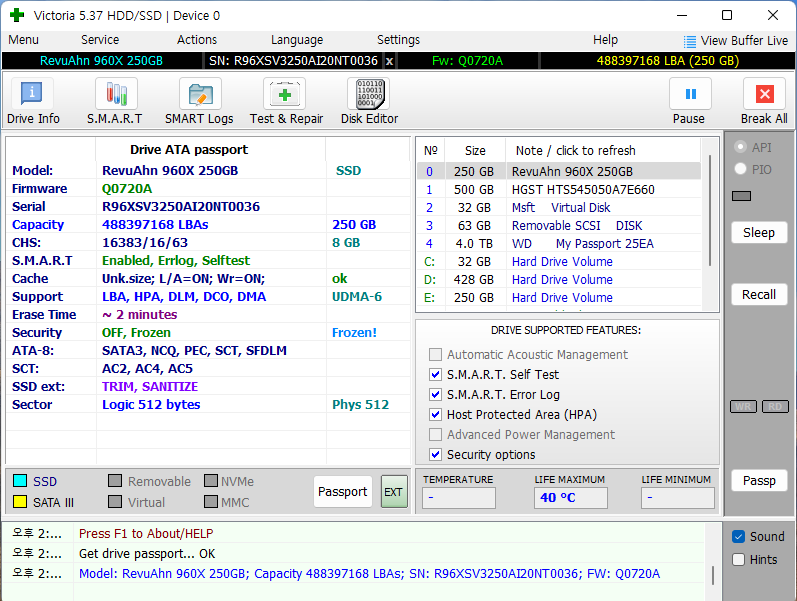Open the Menu menu
The height and width of the screenshot is (601, 797).
pos(23,40)
